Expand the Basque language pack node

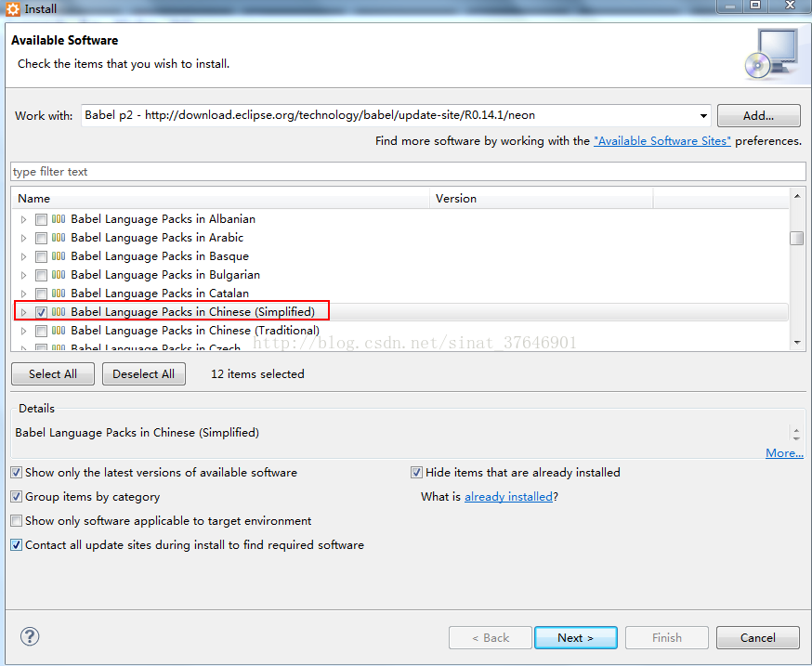coord(23,257)
